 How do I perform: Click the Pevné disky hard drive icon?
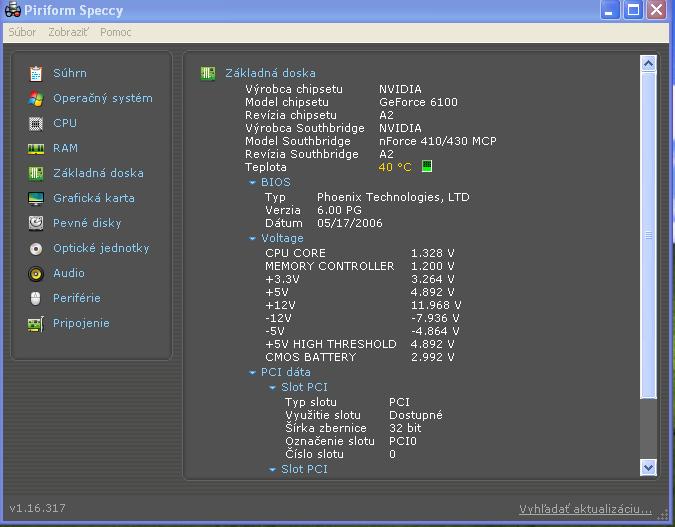tap(36, 223)
